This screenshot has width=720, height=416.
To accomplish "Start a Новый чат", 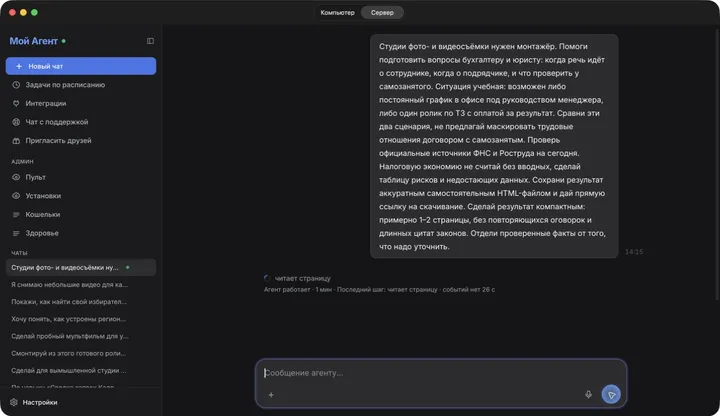I will click(81, 66).
